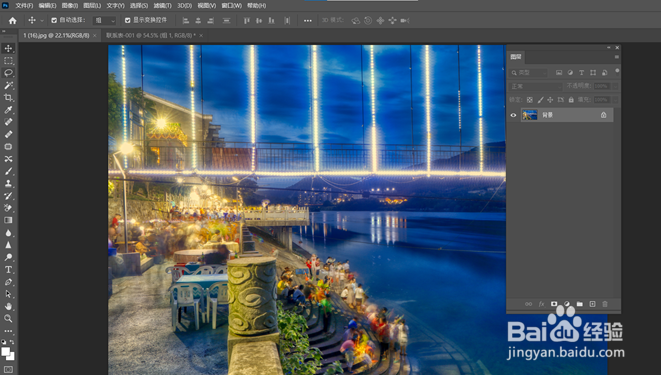Viewport: 661px width, 375px height.
Task: Open the 组 auto-select target dropdown
Action: [105, 20]
